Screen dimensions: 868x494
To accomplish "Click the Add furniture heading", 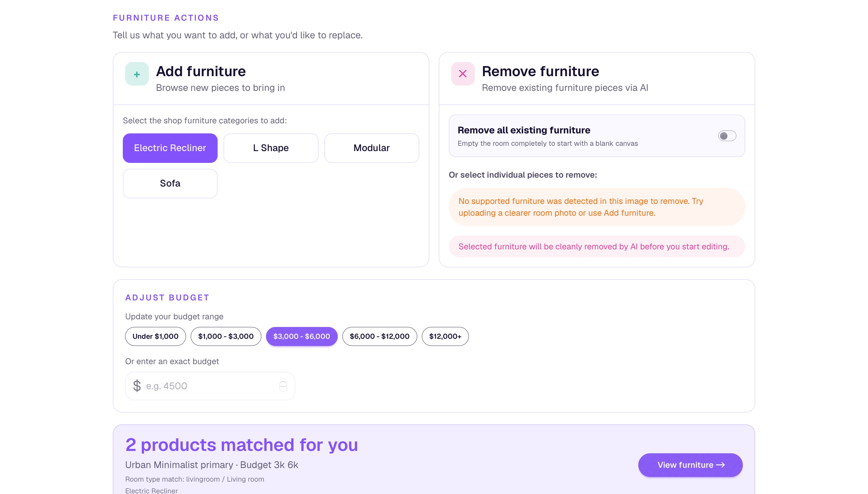I will pos(200,71).
